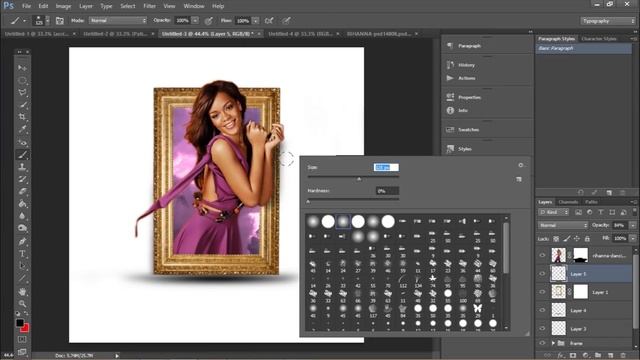
Task: Select the Type tool
Action: tap(22, 254)
